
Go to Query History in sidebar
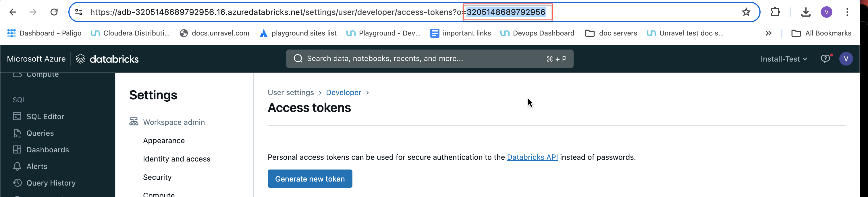pos(51,183)
